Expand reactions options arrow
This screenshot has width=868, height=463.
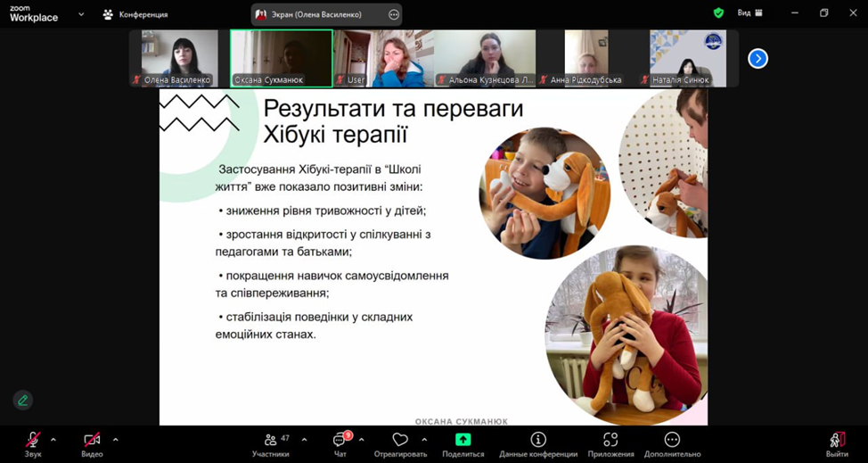424,440
